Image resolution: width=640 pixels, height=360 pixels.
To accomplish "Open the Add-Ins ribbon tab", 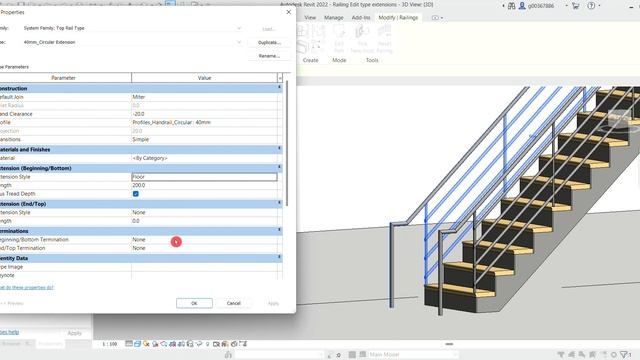I will (361, 18).
